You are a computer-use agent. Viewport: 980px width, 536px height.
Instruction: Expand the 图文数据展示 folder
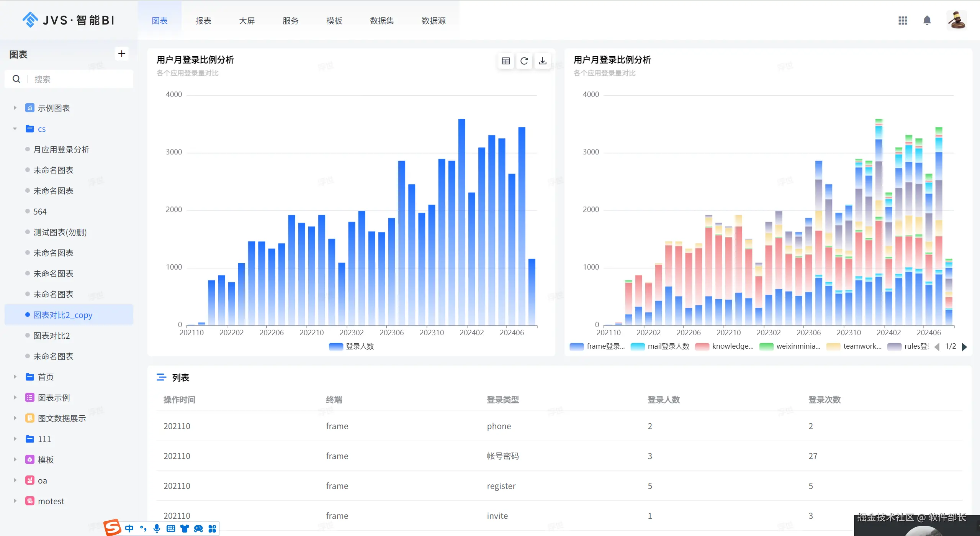(x=15, y=418)
